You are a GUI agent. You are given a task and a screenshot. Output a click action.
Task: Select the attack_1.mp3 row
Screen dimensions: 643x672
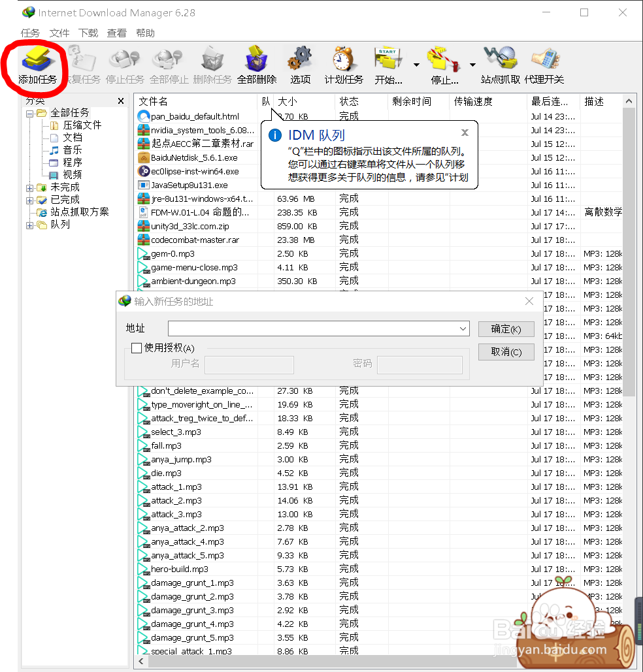(x=379, y=487)
